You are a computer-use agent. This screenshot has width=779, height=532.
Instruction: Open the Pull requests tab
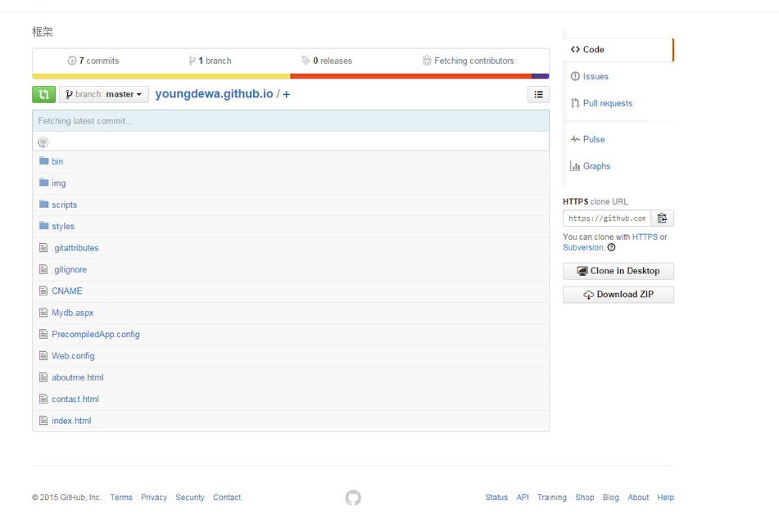[x=601, y=103]
